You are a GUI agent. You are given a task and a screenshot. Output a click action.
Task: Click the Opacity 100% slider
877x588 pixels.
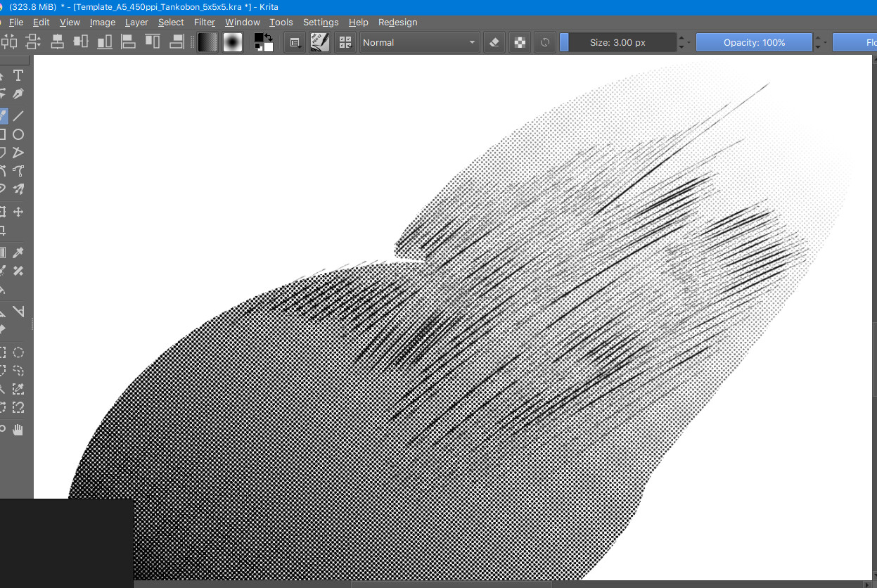pyautogui.click(x=753, y=42)
